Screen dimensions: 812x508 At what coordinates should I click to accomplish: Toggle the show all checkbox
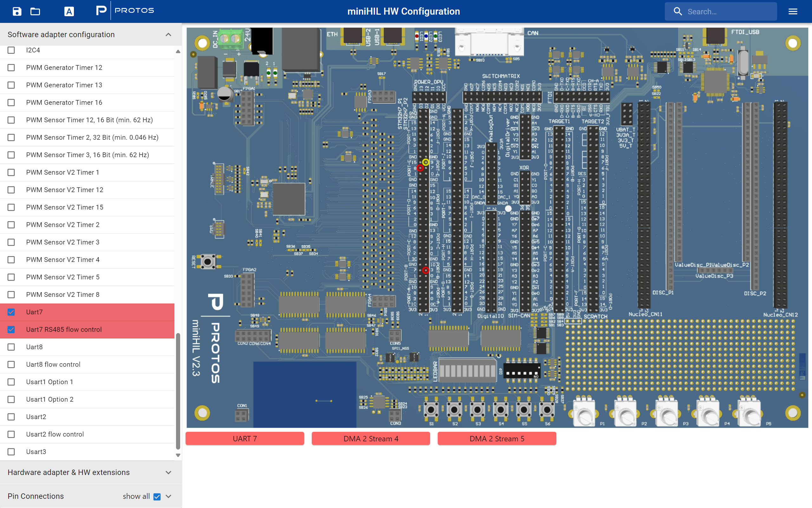point(157,497)
